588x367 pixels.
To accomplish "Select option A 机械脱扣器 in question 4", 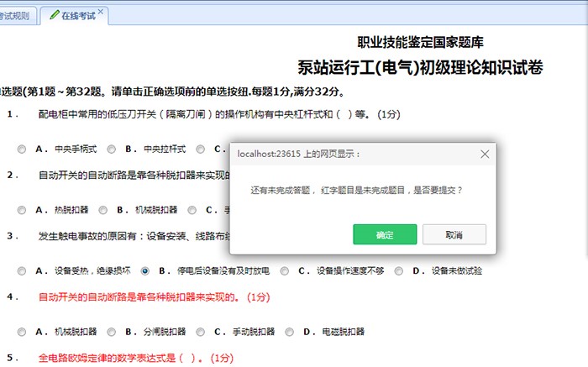I will [22, 332].
